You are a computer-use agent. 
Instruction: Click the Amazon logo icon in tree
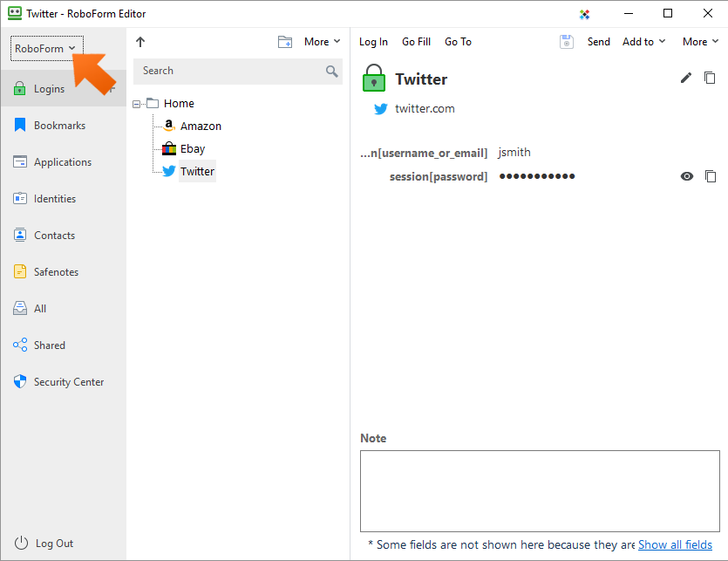coord(169,126)
